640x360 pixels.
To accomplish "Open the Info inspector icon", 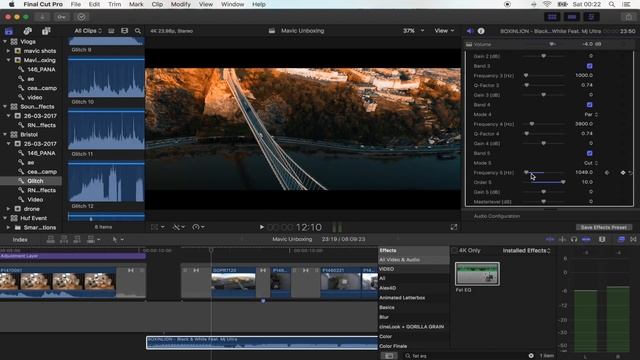I will pyautogui.click(x=481, y=31).
